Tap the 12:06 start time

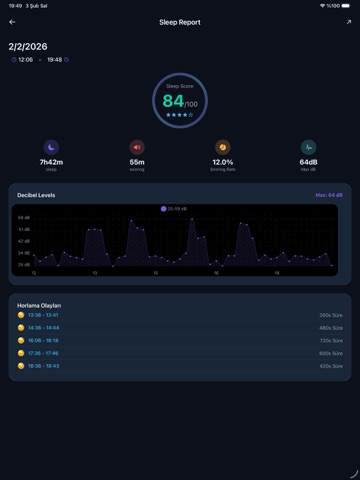click(25, 60)
